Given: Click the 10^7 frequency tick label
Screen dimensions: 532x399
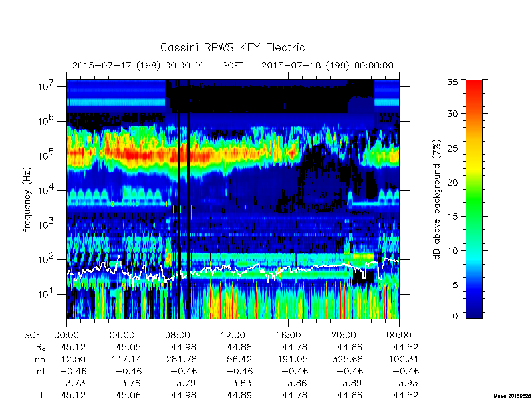Looking at the screenshot, I should tap(47, 86).
